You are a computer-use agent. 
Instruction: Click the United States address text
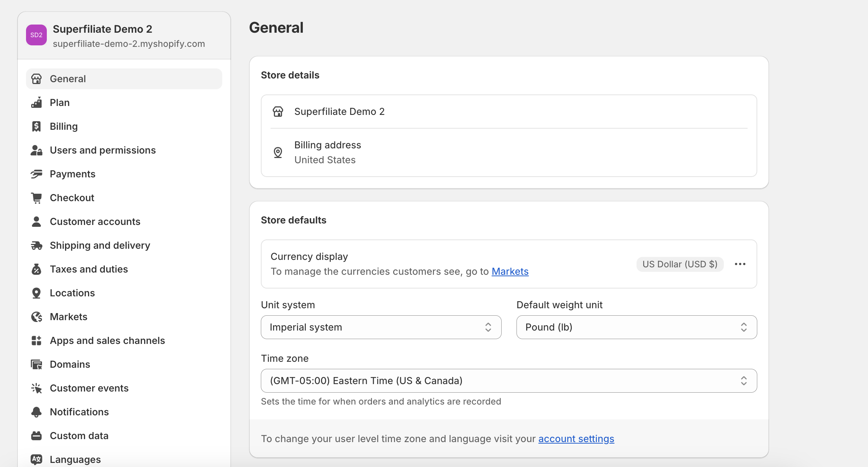click(325, 160)
